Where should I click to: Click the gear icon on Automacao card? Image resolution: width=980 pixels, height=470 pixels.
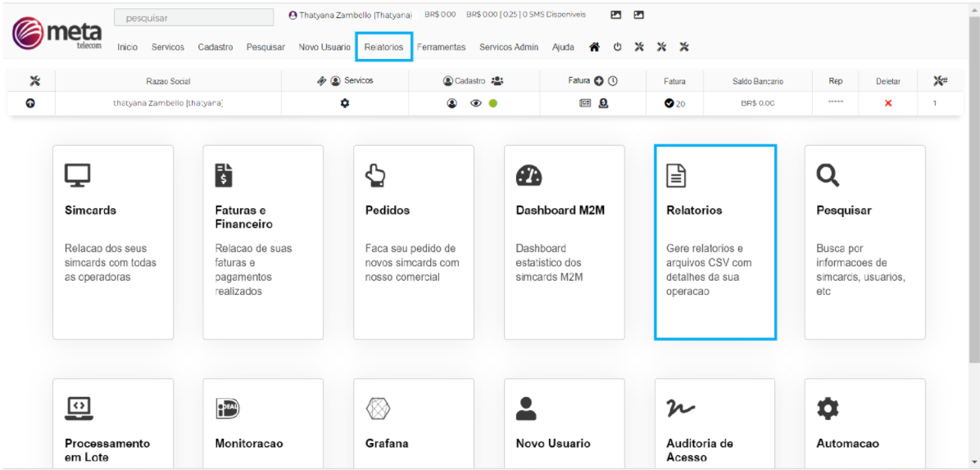pos(828,409)
